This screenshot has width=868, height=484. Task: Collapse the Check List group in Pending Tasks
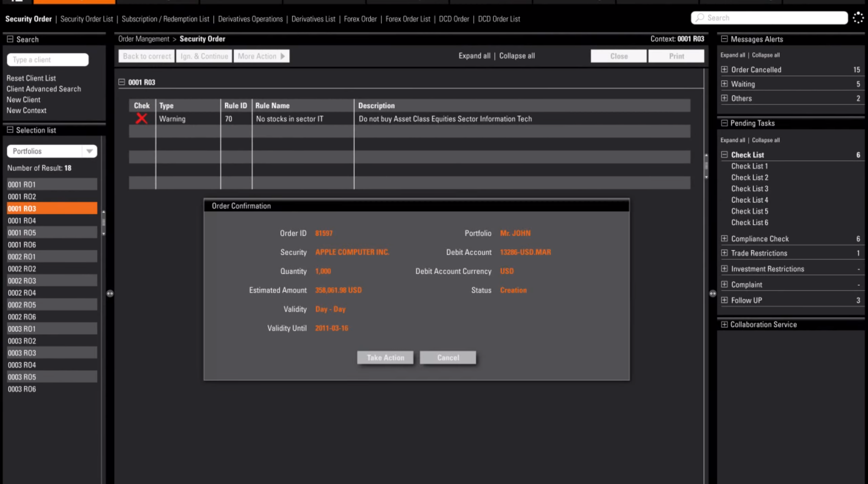click(725, 154)
